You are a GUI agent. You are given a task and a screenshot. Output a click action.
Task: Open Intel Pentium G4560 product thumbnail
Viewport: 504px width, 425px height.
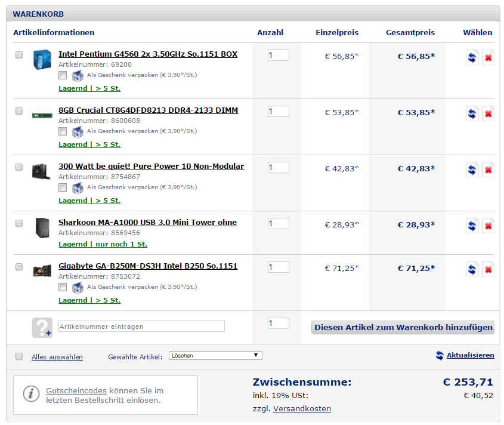pos(42,59)
